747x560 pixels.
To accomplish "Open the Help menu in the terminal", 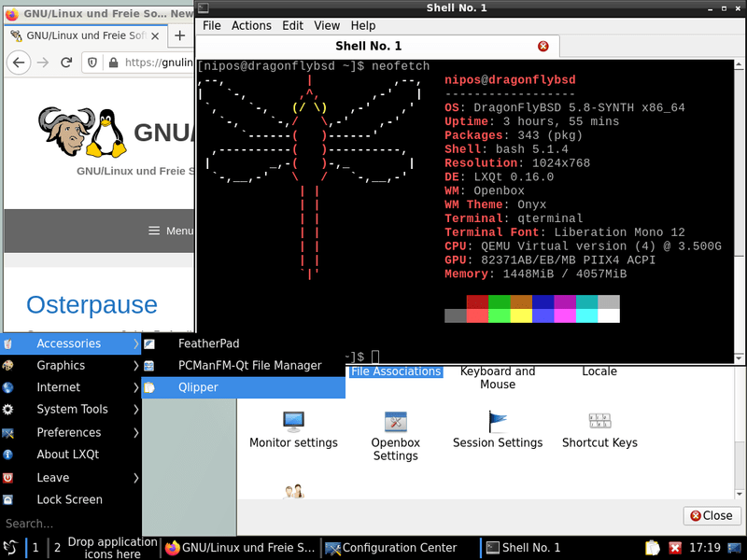I will (x=363, y=26).
